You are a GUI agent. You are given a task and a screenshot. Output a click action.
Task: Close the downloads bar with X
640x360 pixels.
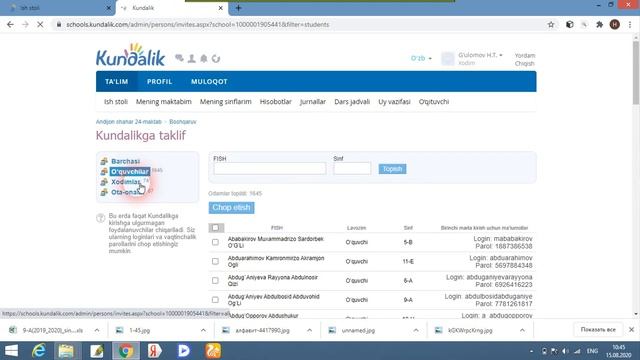coord(631,329)
